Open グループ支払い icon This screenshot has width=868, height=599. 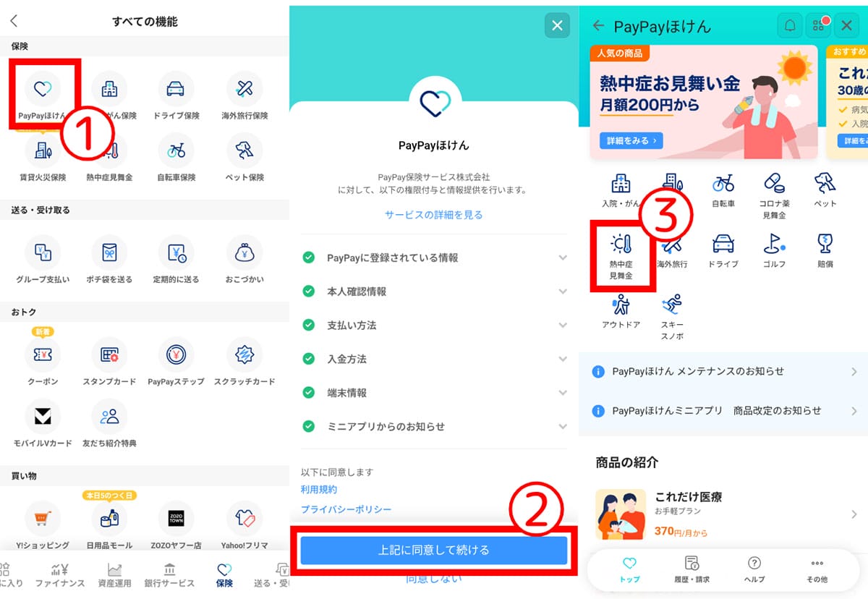42,252
